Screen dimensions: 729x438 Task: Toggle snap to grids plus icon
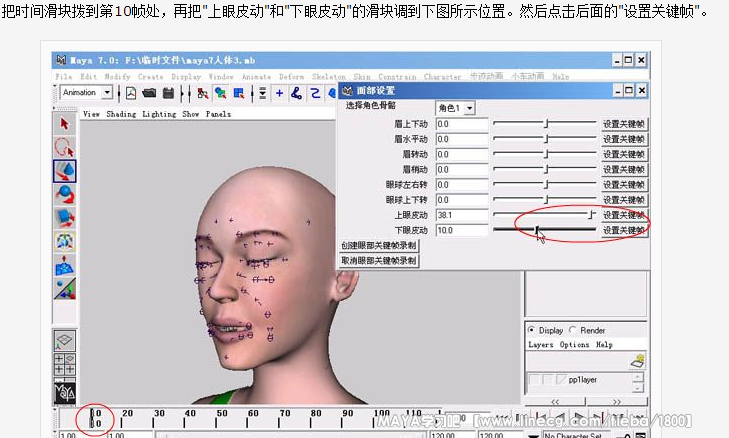point(279,93)
